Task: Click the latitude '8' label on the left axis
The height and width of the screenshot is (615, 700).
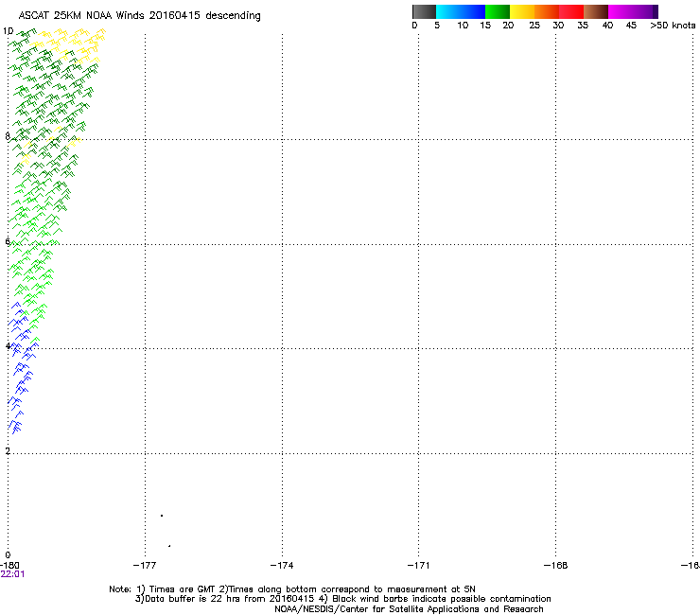Action: [8, 136]
